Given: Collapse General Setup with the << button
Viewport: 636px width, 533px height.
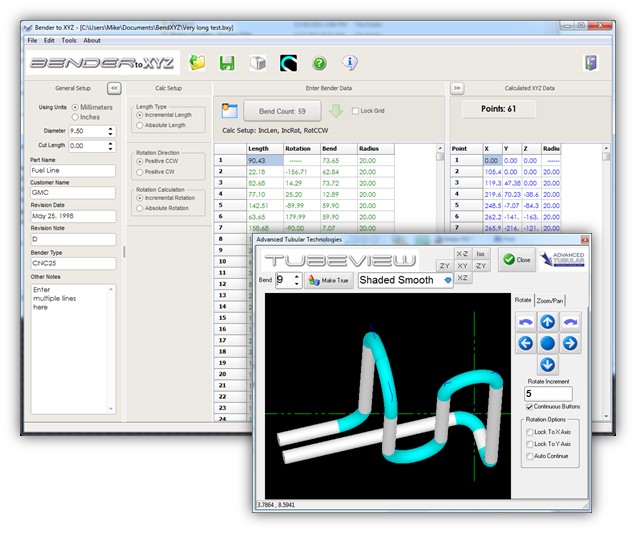Looking at the screenshot, I should pos(114,88).
